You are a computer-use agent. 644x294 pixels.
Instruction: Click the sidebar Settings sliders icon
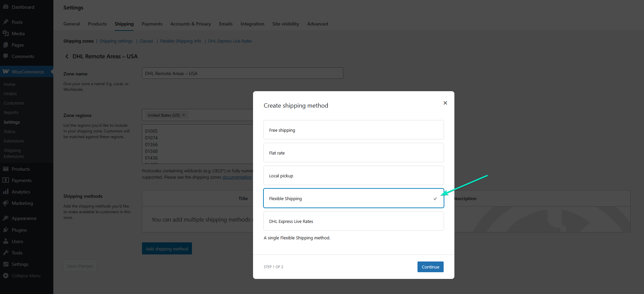pos(6,264)
